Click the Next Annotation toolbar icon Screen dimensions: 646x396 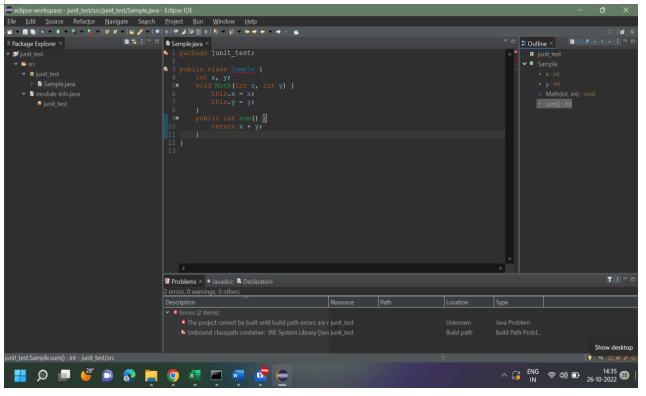215,32
